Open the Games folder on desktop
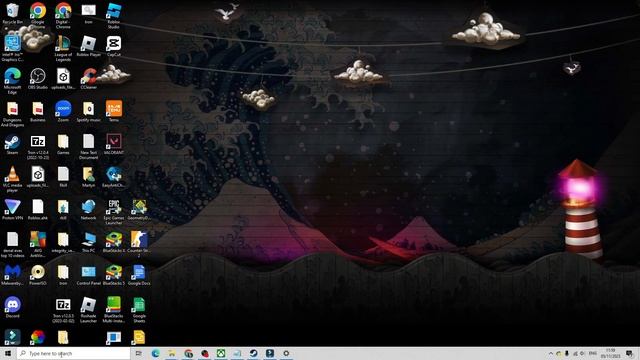The height and width of the screenshot is (360, 640). tap(63, 144)
